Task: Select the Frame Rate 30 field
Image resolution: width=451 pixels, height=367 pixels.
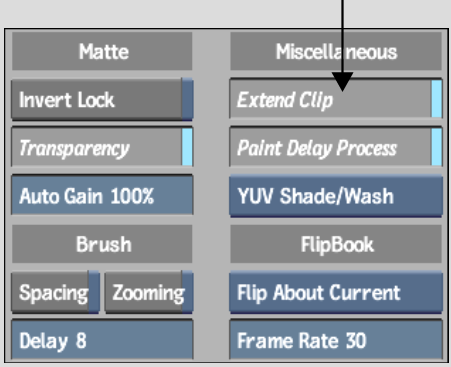Action: point(336,340)
